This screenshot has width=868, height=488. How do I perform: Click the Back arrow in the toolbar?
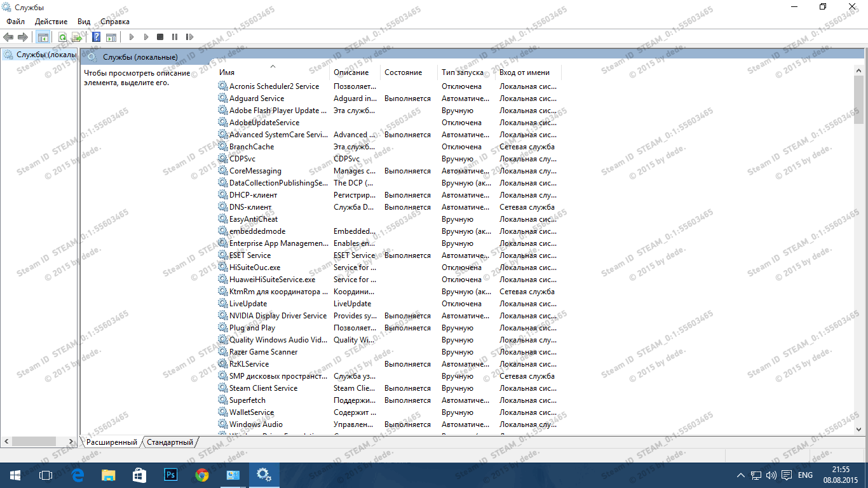(8, 37)
